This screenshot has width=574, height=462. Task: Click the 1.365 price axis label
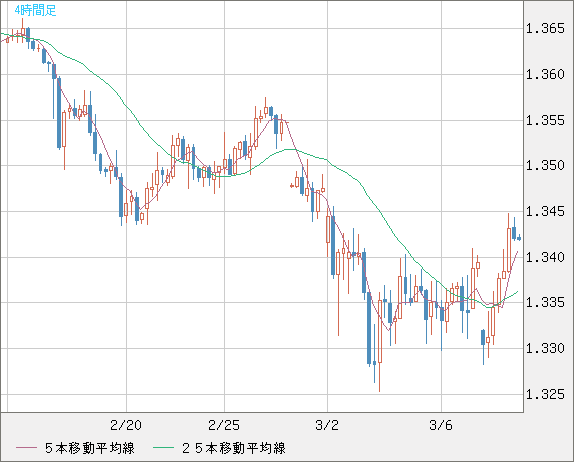[545, 28]
